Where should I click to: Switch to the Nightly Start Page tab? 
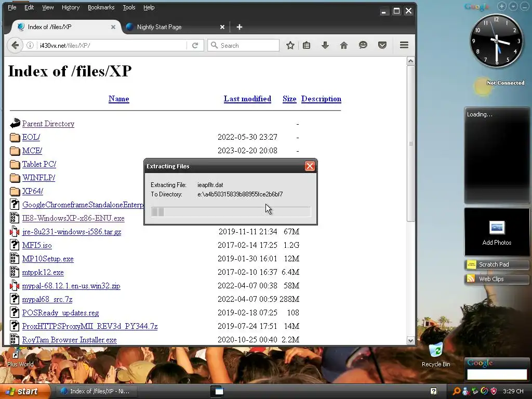tap(175, 27)
